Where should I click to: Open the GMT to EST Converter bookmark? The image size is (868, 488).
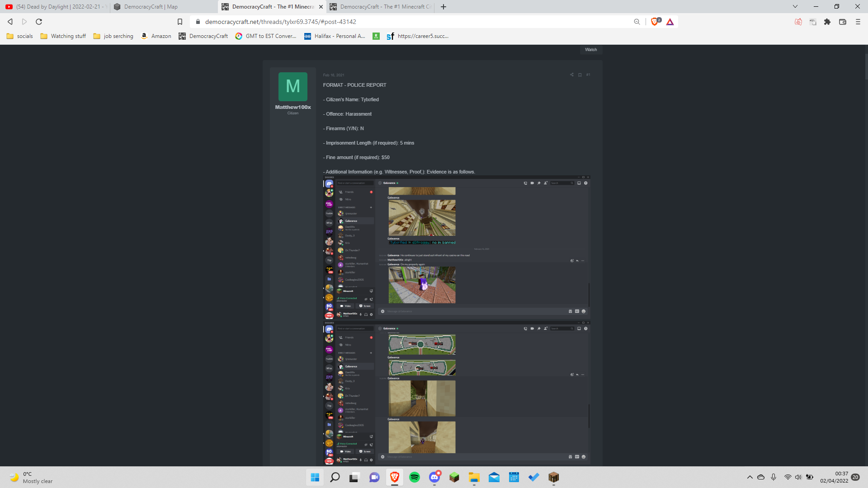coord(266,36)
